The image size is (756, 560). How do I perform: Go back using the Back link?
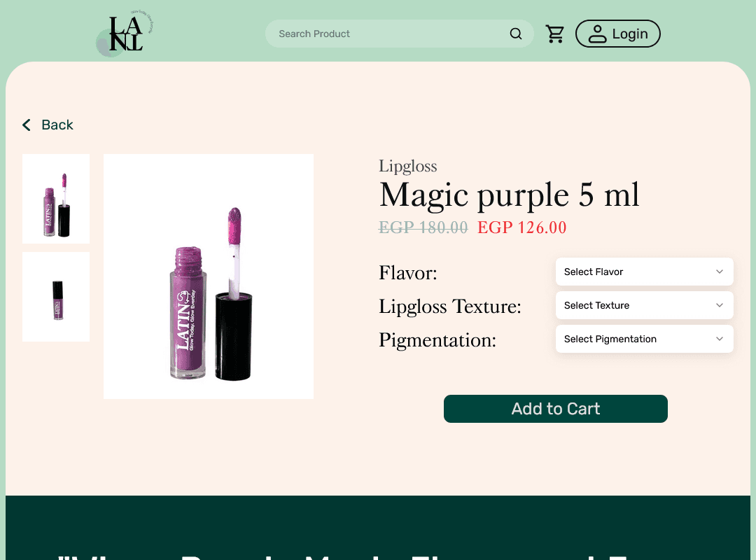[x=48, y=125]
